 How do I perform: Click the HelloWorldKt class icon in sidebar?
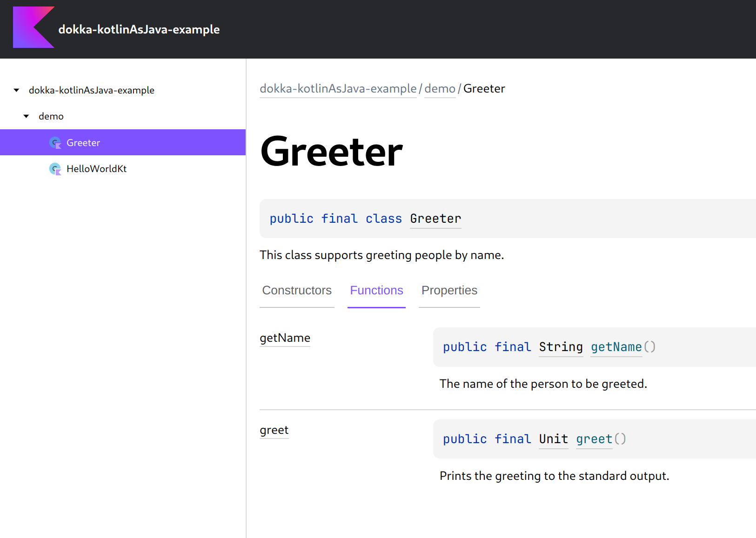(x=55, y=169)
